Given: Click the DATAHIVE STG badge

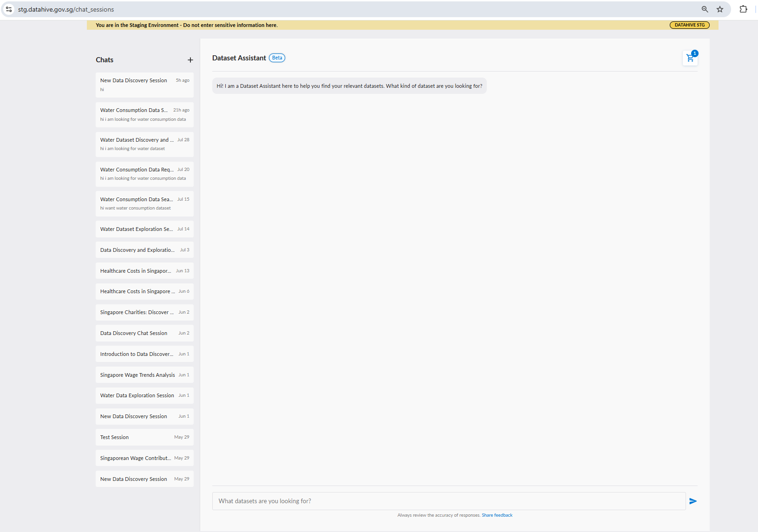Looking at the screenshot, I should (690, 25).
